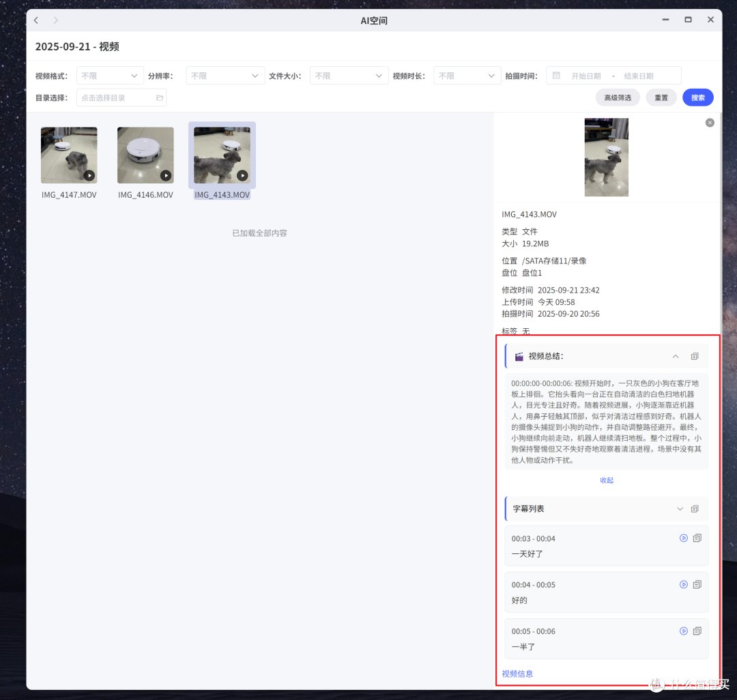Click the 一天好了 subtitle text
Viewport: 737px width, 700px height.
[528, 554]
